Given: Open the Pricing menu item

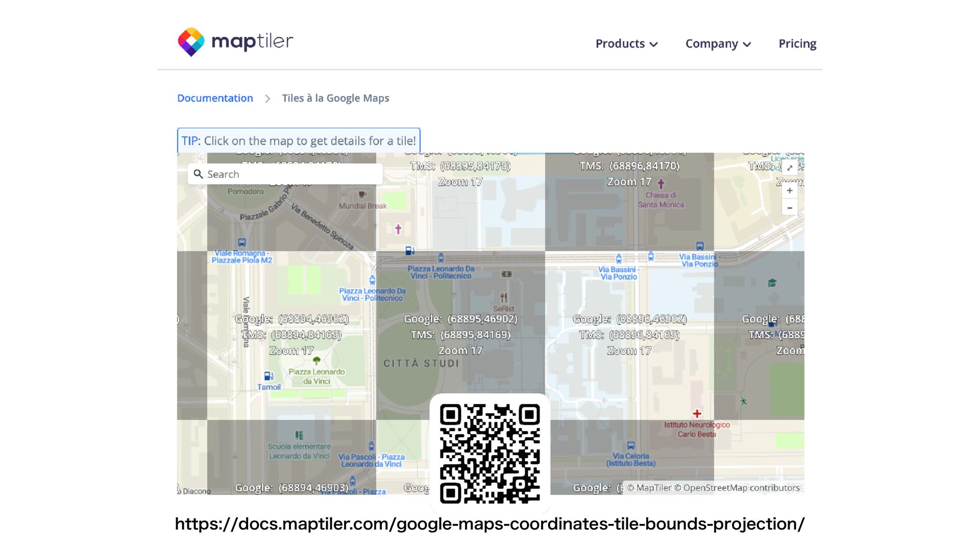Looking at the screenshot, I should (797, 44).
